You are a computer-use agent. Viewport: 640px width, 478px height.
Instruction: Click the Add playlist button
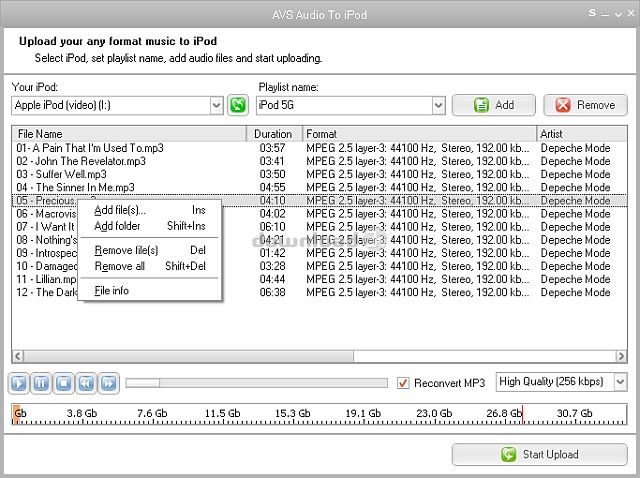coord(493,105)
